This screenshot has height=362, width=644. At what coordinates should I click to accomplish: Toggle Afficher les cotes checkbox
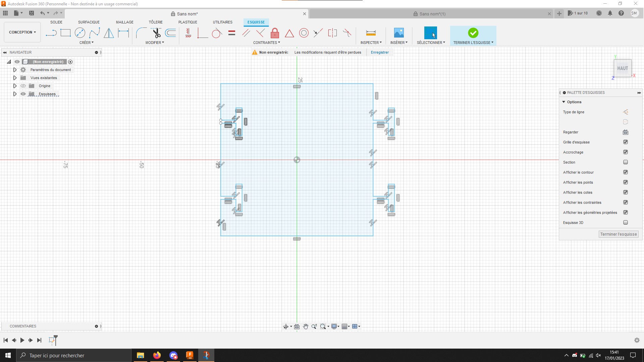626,192
